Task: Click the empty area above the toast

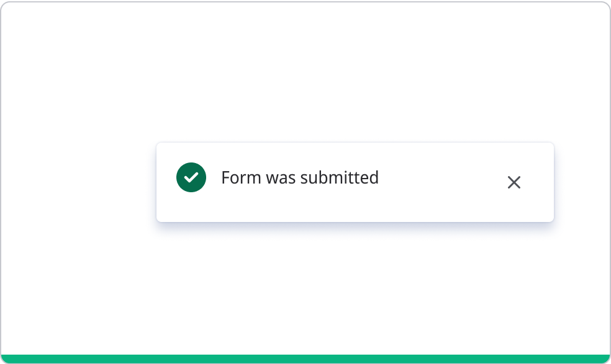Action: click(354, 74)
